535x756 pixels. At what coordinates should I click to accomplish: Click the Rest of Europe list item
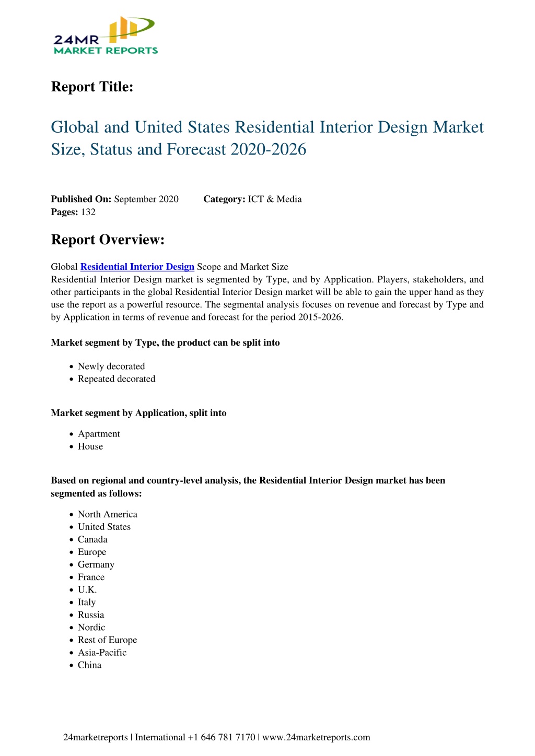[108, 640]
